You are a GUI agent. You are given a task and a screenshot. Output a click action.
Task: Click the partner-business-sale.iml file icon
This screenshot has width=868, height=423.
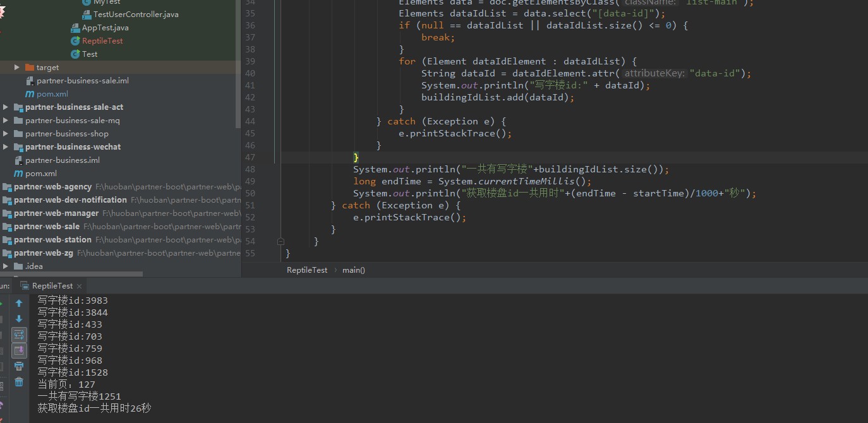click(30, 81)
